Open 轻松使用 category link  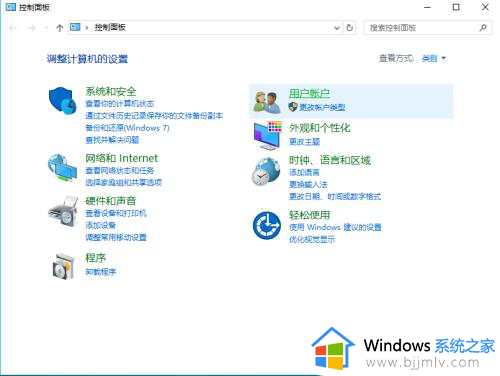pyautogui.click(x=309, y=215)
